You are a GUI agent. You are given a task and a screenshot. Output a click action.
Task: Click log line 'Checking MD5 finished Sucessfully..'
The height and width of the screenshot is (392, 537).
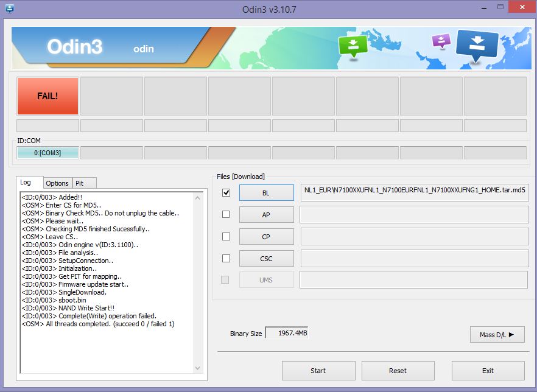86,229
